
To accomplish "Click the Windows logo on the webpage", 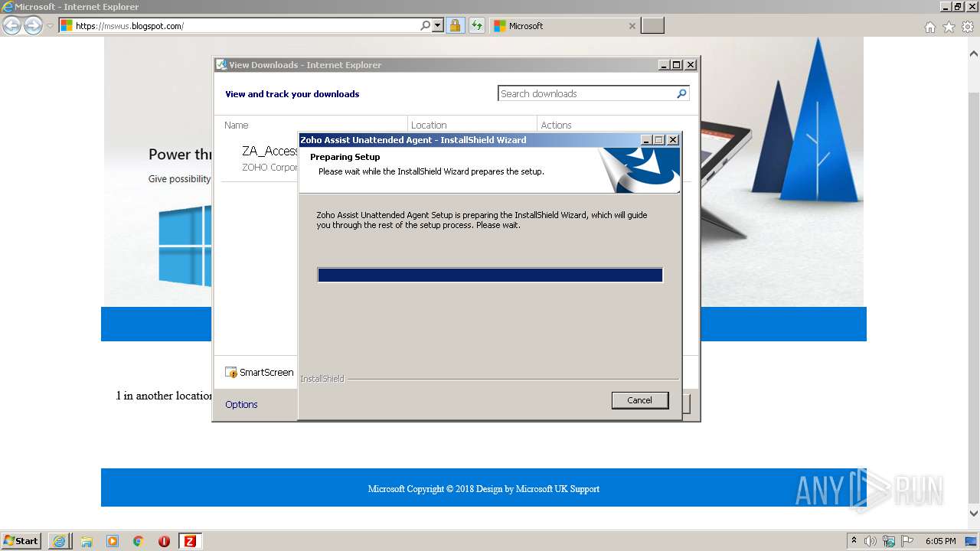I will click(185, 246).
